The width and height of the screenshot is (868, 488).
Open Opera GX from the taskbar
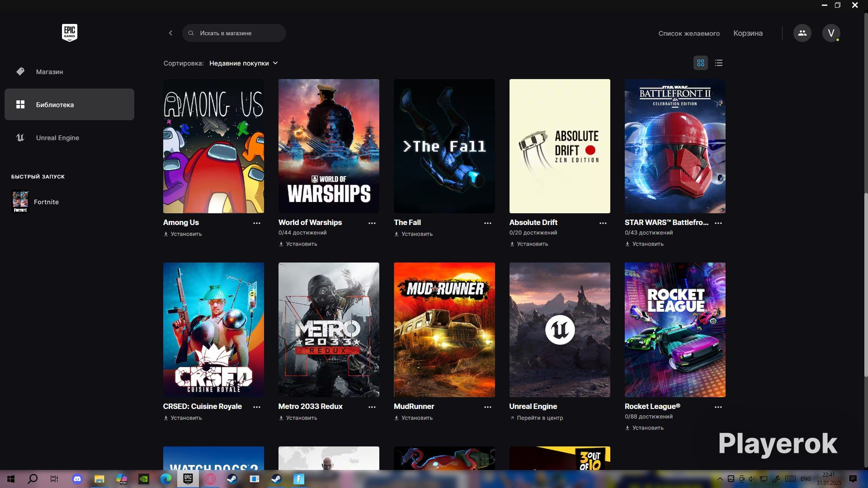tap(210, 479)
